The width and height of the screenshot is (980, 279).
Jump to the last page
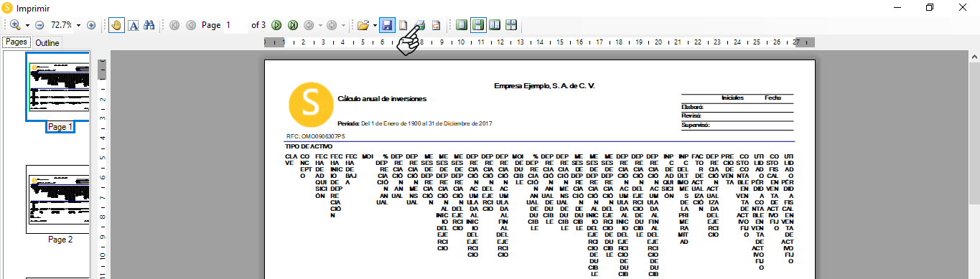click(293, 25)
